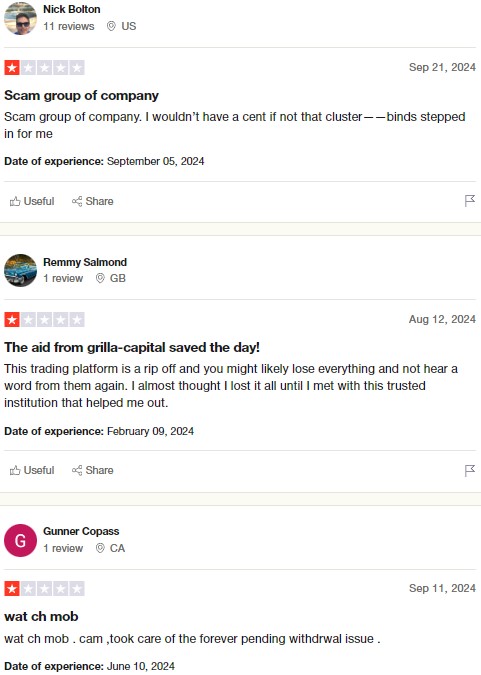Share the grilla-capital review
This screenshot has height=675, width=481.
(x=93, y=470)
